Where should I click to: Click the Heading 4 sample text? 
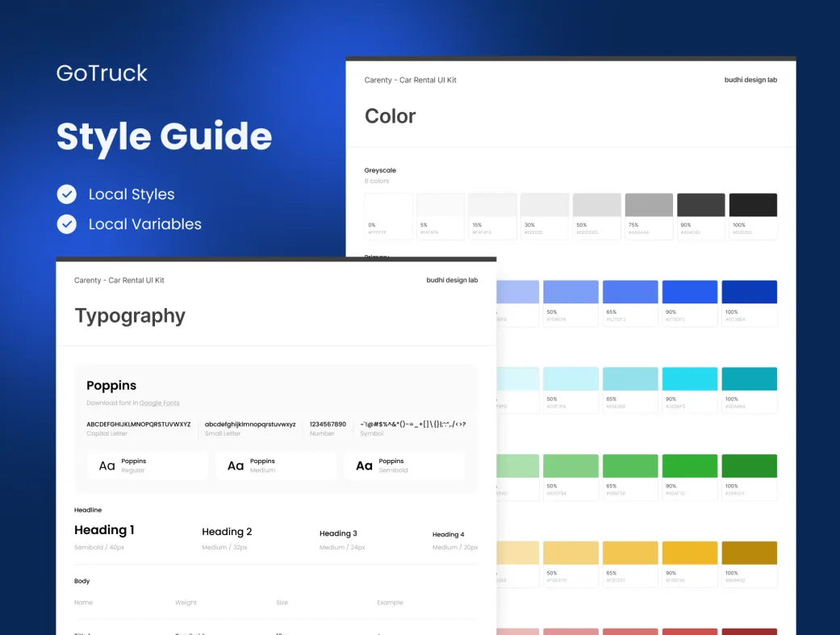pos(448,534)
